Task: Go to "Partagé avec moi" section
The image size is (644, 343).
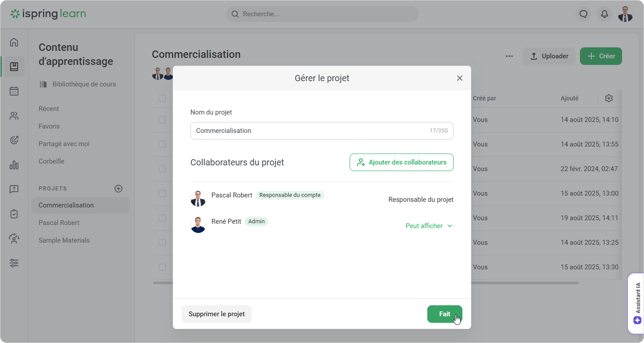Action: click(64, 144)
